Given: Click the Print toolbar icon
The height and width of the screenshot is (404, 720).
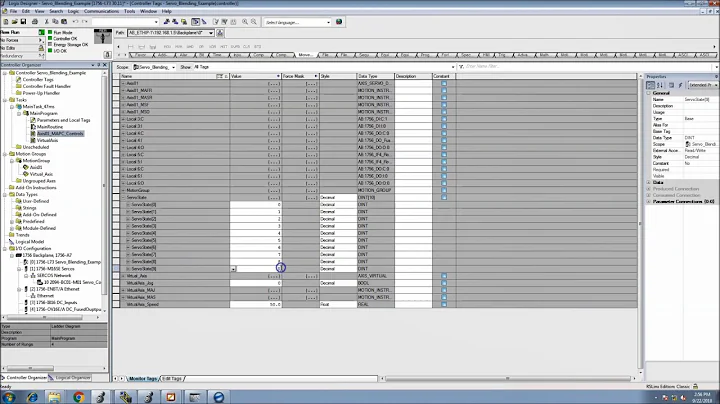Looking at the screenshot, I should [35, 22].
